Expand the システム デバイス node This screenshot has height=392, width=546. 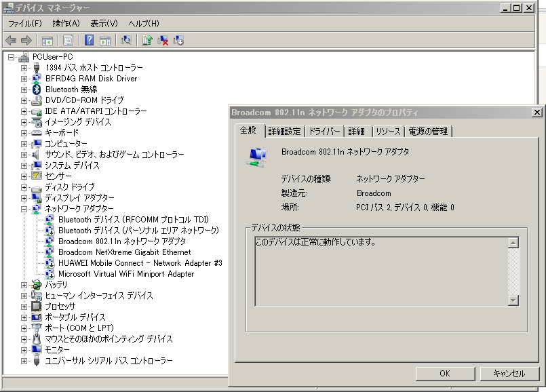[x=24, y=165]
